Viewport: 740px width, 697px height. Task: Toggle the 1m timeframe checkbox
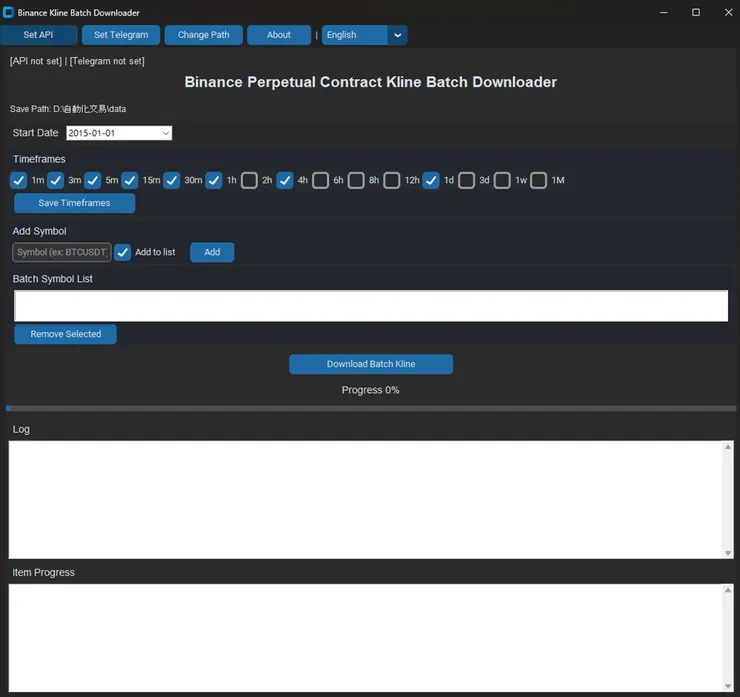point(18,180)
